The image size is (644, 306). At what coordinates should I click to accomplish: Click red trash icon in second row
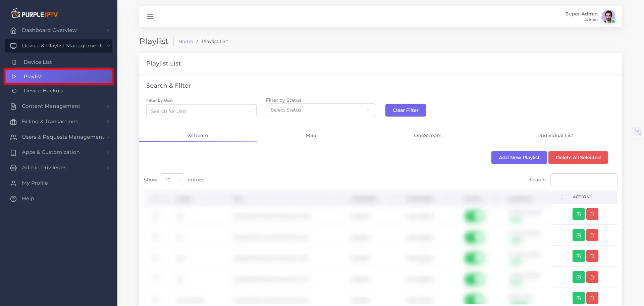click(592, 235)
